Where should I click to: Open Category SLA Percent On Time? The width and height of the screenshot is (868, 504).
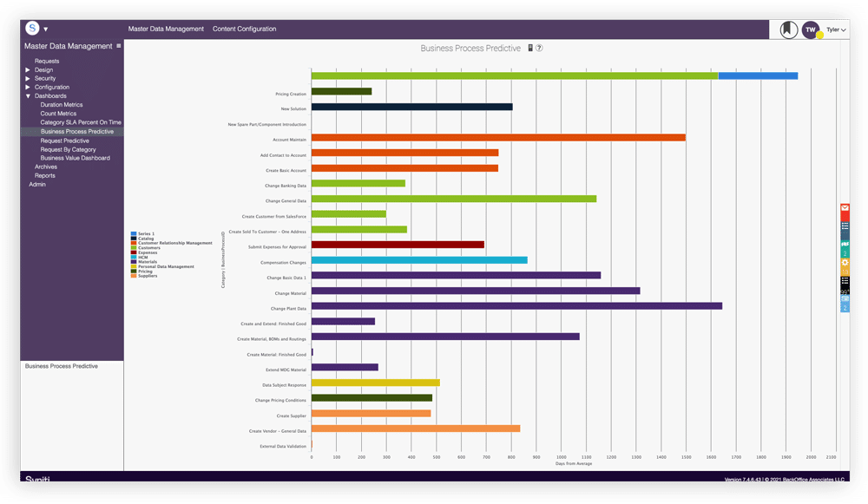point(81,122)
